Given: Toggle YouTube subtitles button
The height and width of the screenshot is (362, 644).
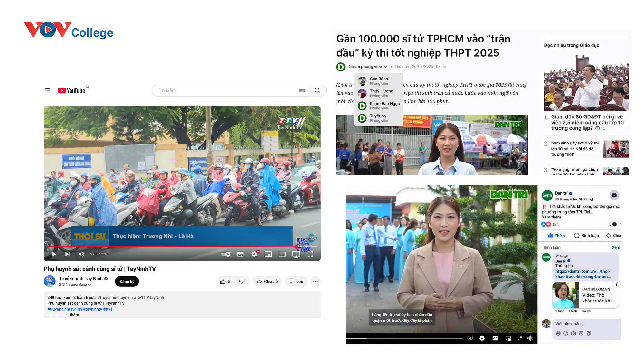Looking at the screenshot, I should [240, 254].
